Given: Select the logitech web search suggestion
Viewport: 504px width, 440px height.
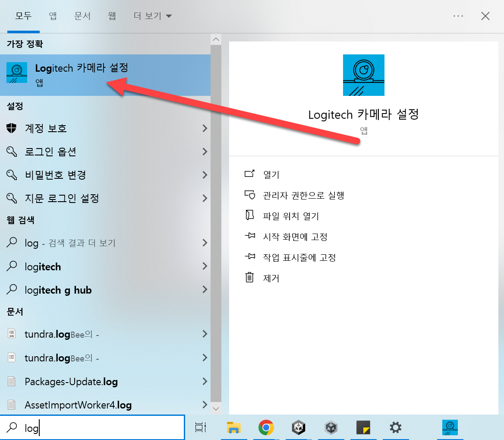Looking at the screenshot, I should point(105,266).
